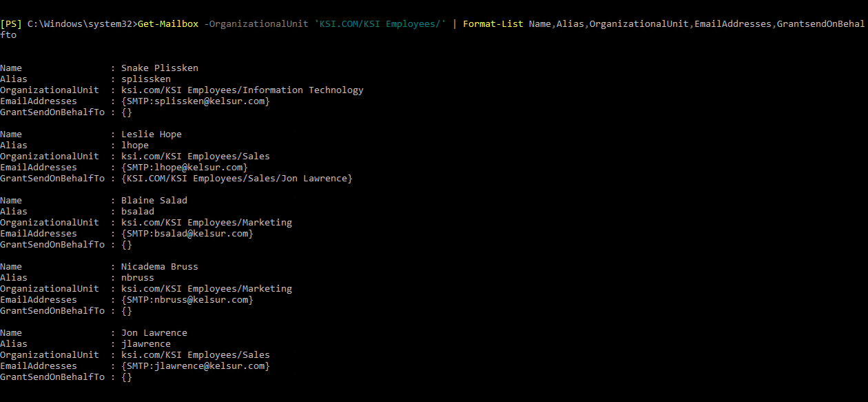
Task: Click the name Nicadema Bruss
Action: pyautogui.click(x=160, y=267)
